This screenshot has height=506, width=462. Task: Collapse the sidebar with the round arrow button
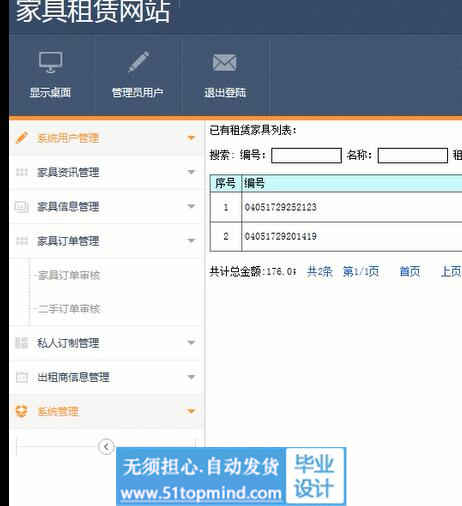pos(106,446)
